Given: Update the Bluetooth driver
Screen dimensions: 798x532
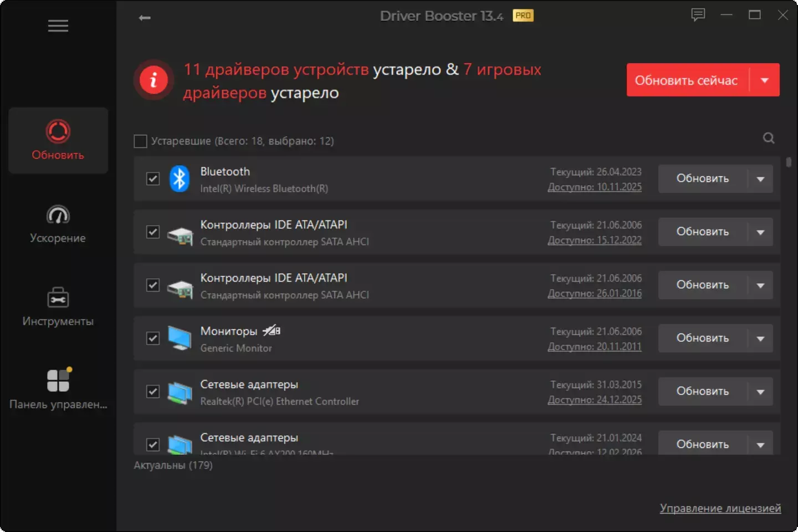Looking at the screenshot, I should (x=703, y=178).
